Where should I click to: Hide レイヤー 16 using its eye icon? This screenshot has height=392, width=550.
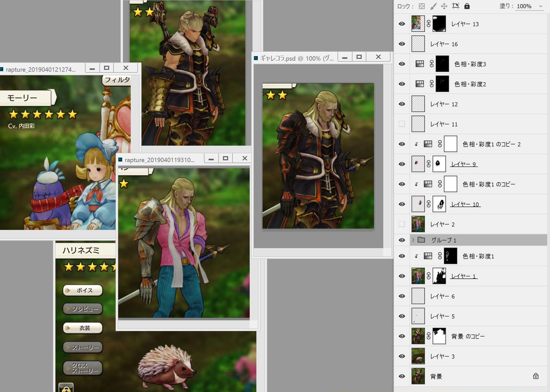402,44
